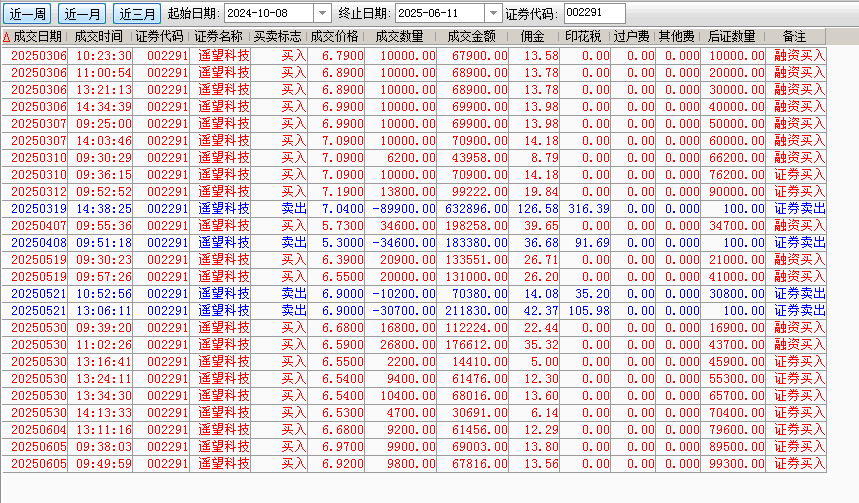Click the amount cell 131000.00
Screen dimensions: 859x503
(x=477, y=277)
